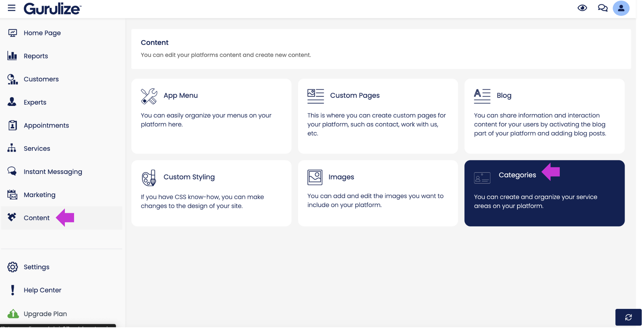Open the hamburger menu icon

point(12,8)
